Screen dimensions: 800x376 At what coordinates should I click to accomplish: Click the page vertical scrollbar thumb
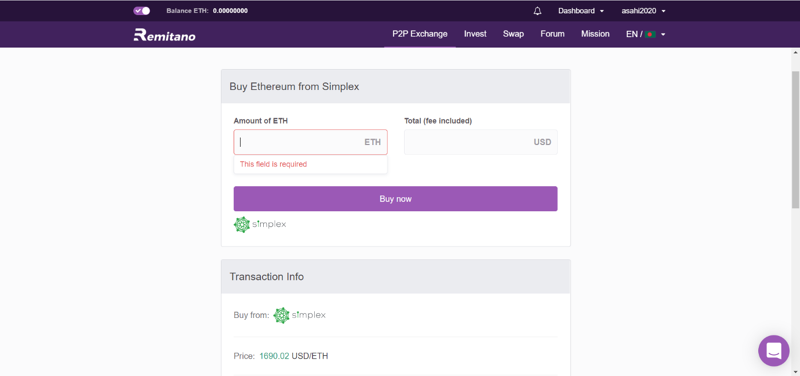click(795, 139)
